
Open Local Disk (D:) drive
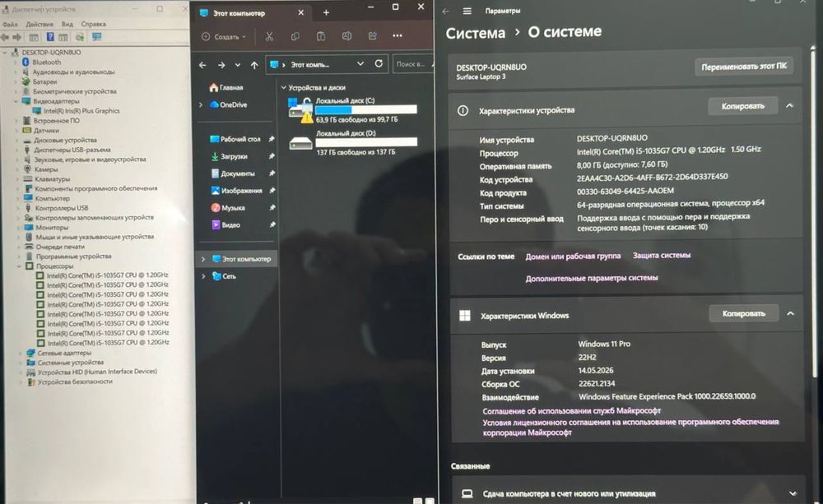[x=353, y=142]
